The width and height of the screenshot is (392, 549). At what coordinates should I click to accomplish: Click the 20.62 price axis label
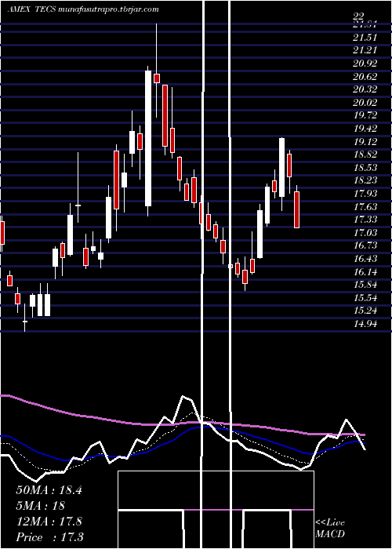[x=365, y=76]
